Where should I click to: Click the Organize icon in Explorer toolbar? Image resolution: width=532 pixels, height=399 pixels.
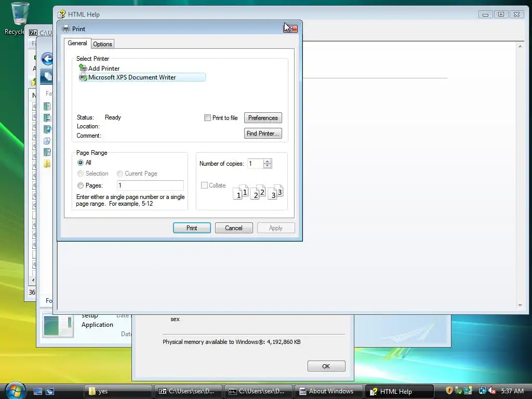tap(48, 77)
